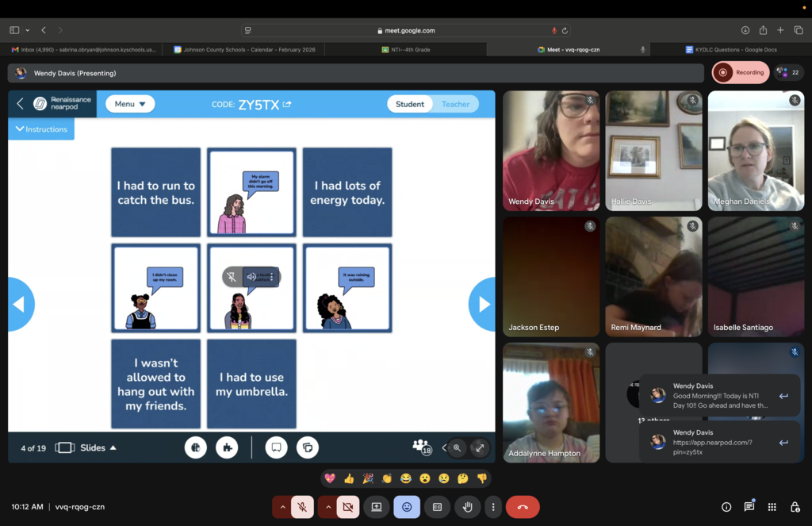Open the activities grid icon

pos(772,507)
